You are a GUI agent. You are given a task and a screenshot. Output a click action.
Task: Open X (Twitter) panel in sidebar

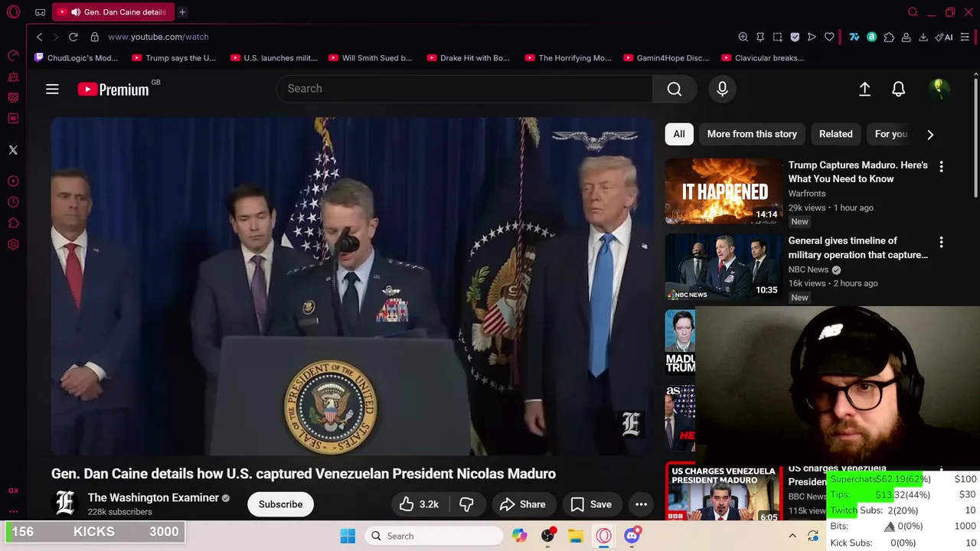click(x=13, y=150)
